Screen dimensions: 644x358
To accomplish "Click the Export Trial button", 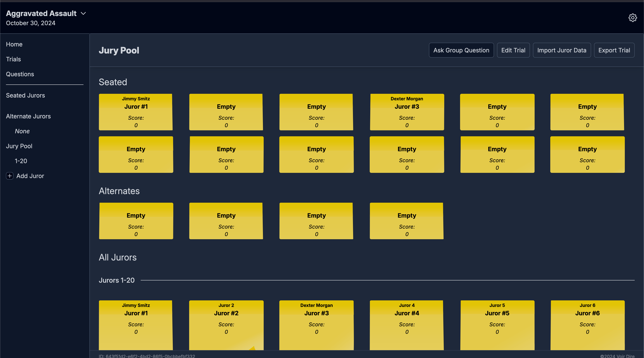I will [614, 50].
